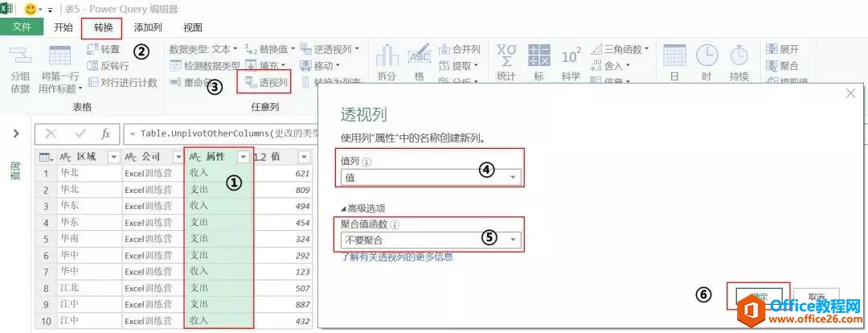The width and height of the screenshot is (868, 333).
Task: Click Reverse Rows (反转行)
Action: coord(108,66)
